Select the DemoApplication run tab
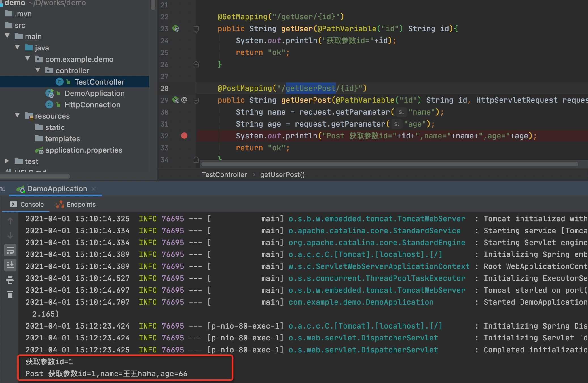 click(x=57, y=189)
